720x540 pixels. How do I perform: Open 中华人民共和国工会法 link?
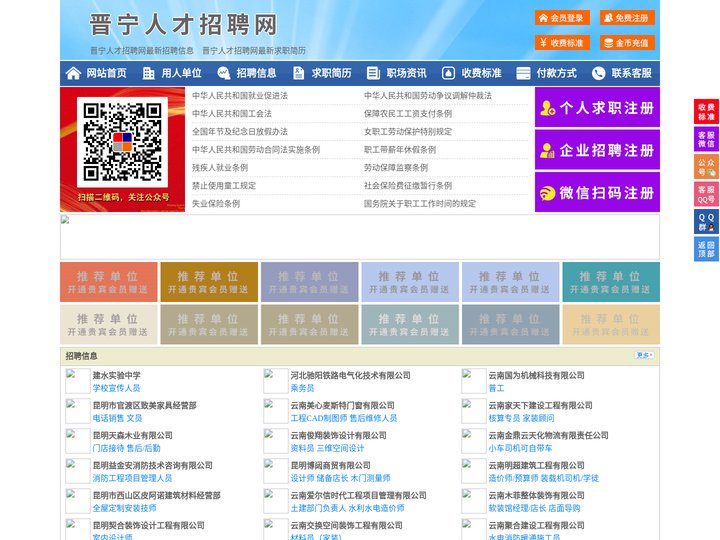pos(232,113)
